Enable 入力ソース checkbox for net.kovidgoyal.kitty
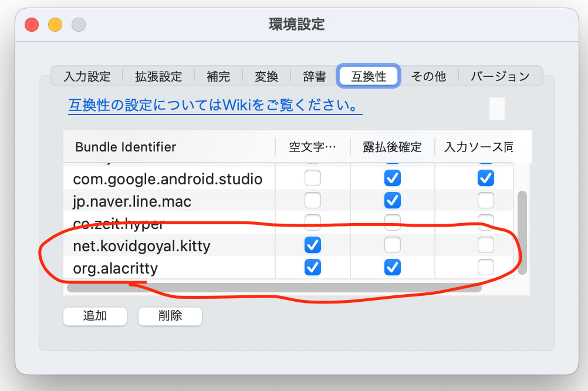Image resolution: width=588 pixels, height=391 pixels. (x=486, y=245)
